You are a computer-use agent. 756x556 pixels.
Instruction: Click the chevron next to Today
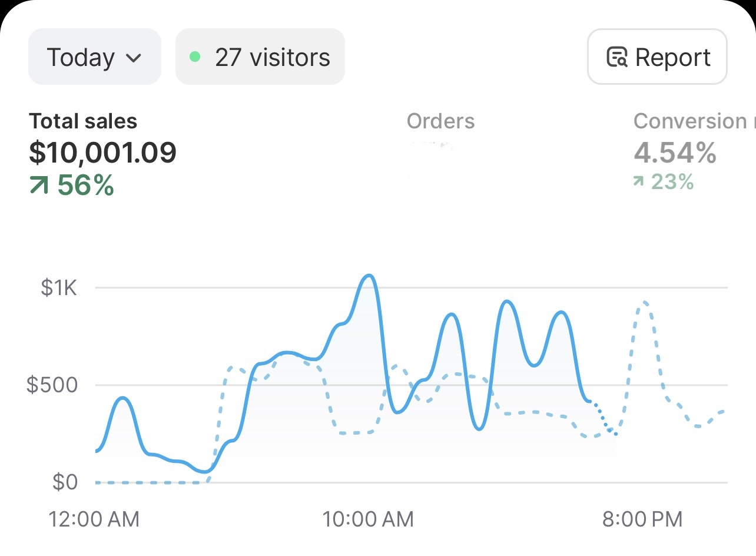coord(135,58)
